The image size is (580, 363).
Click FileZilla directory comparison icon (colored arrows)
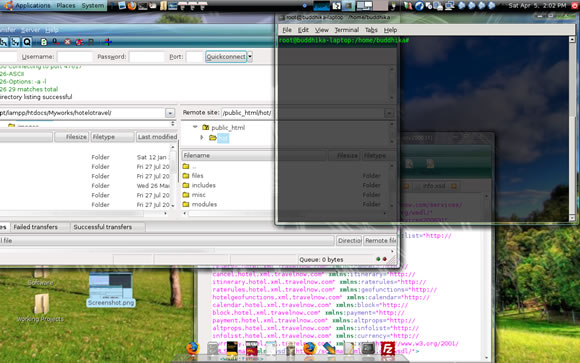108,42
